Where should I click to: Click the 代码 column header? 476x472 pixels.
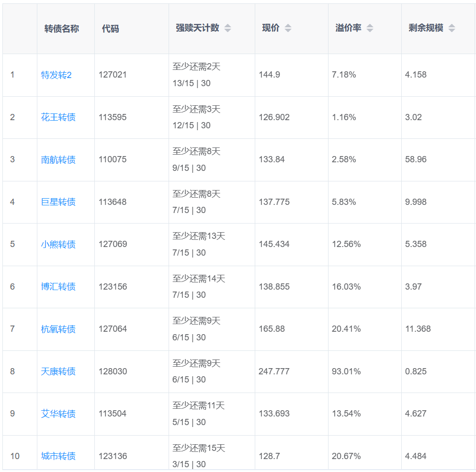(x=110, y=29)
